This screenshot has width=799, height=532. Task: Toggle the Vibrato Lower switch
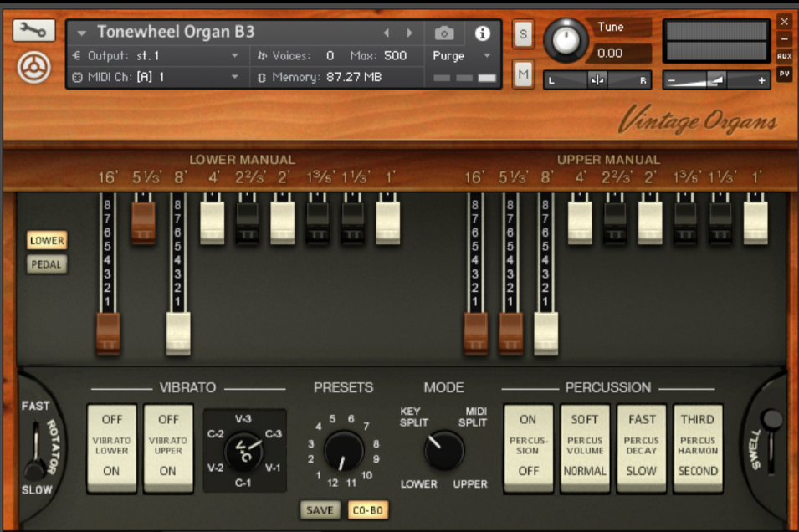(111, 445)
